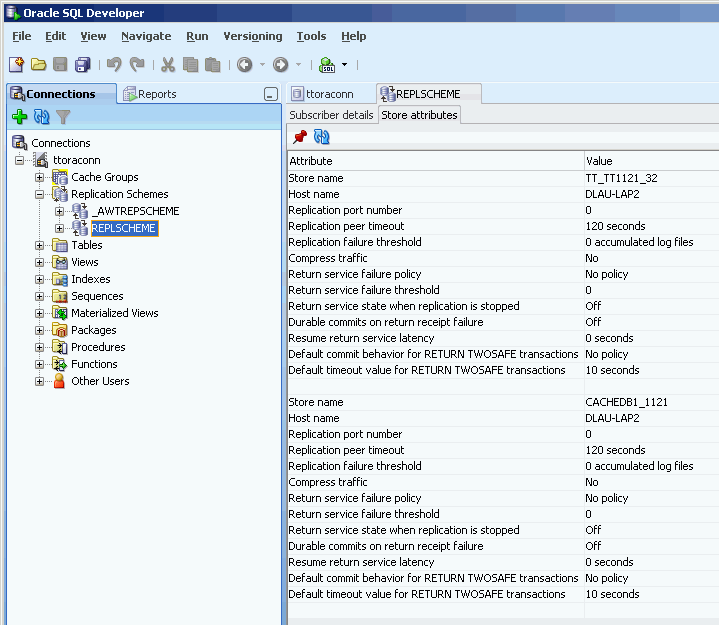Click the Materialized Views folder icon
Screen dimensions: 719x625
coord(60,313)
